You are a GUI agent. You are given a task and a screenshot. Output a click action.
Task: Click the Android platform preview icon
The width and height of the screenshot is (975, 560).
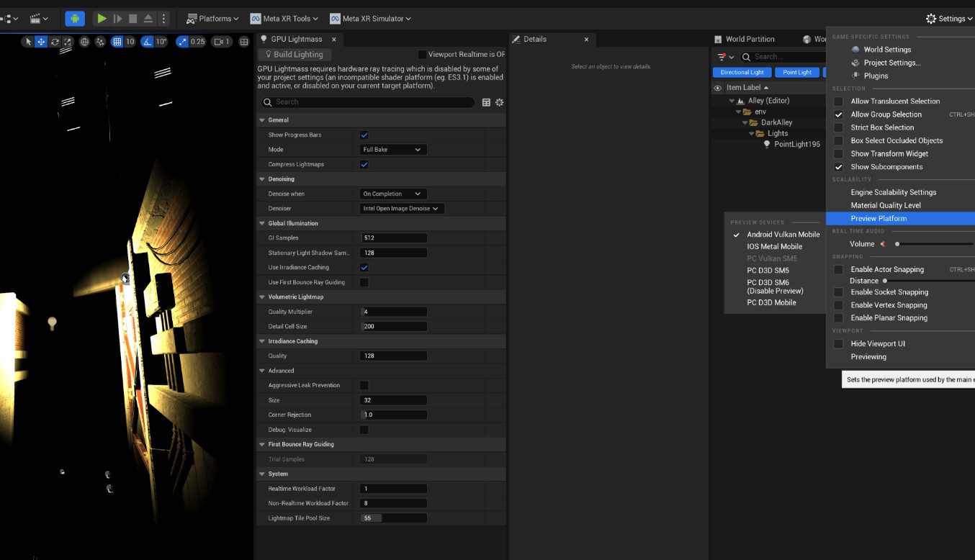click(75, 19)
